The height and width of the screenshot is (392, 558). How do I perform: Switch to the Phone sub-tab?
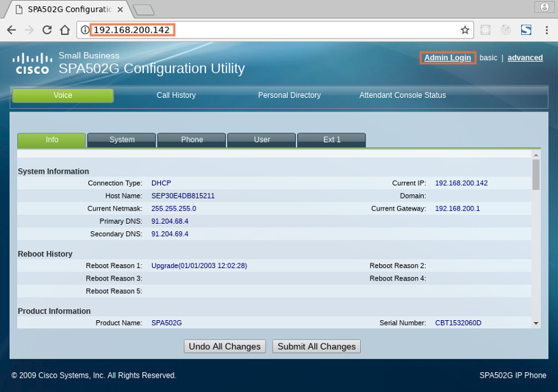point(192,140)
